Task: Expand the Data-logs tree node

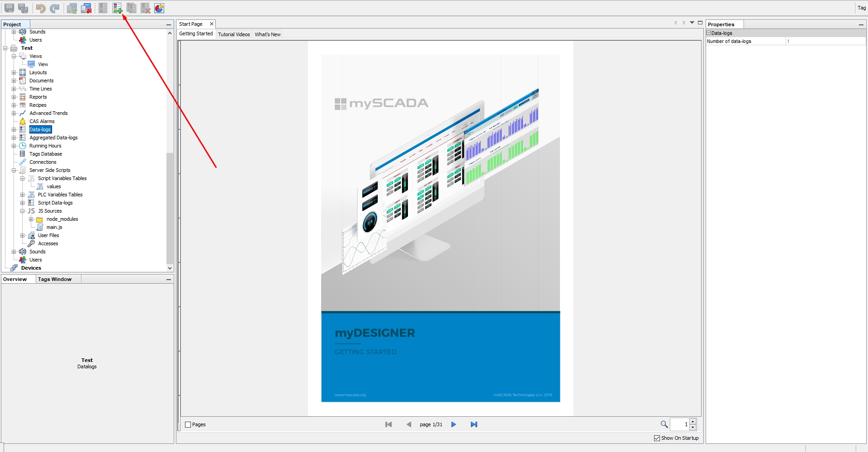Action: tap(14, 129)
